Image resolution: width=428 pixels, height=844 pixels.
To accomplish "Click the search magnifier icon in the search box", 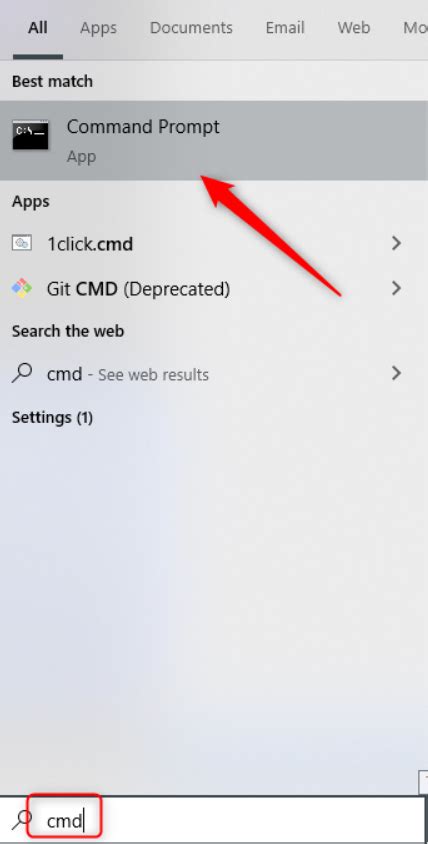I will 22,819.
